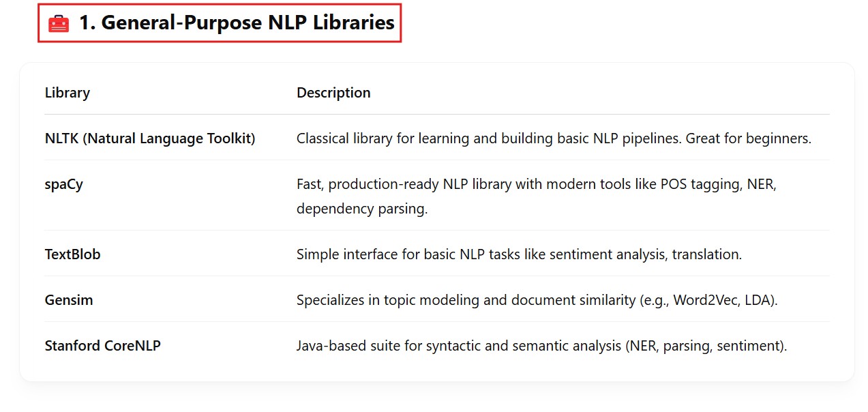Click the words dependency parsing in spaCy row
The width and height of the screenshot is (868, 412).
pyautogui.click(x=361, y=209)
